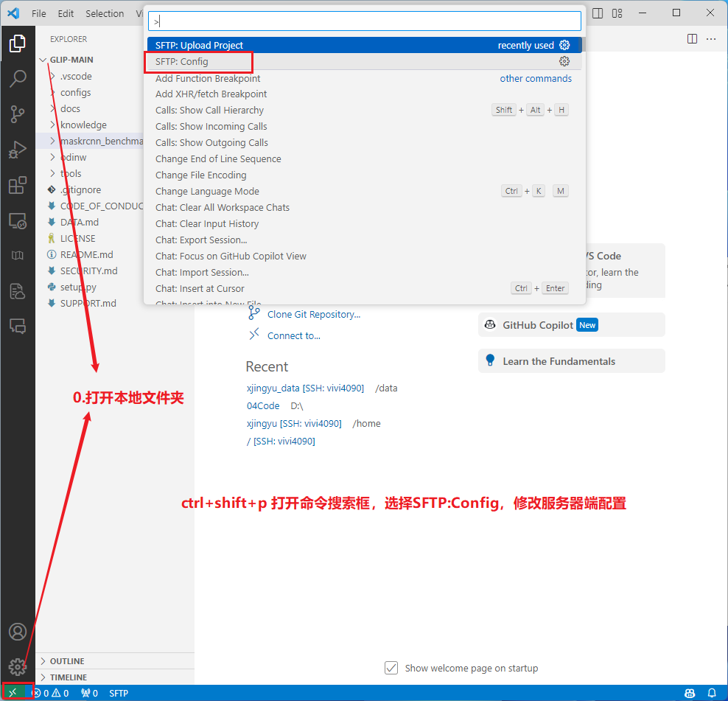
Task: Toggle Show welcome page on startup checkbox
Action: pos(391,668)
